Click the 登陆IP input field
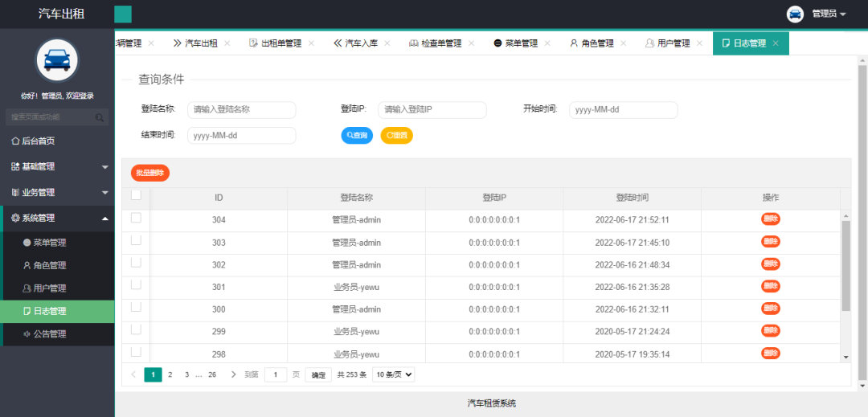 coord(432,109)
